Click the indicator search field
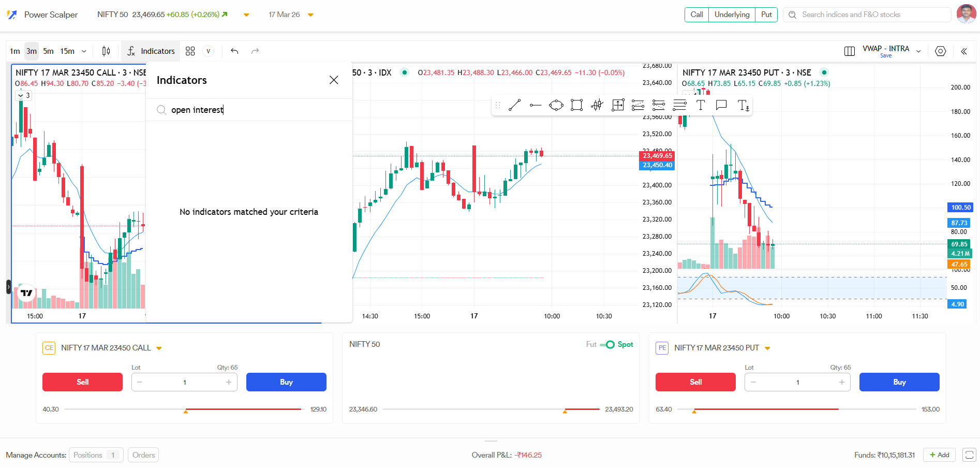This screenshot has height=468, width=980. coord(254,110)
